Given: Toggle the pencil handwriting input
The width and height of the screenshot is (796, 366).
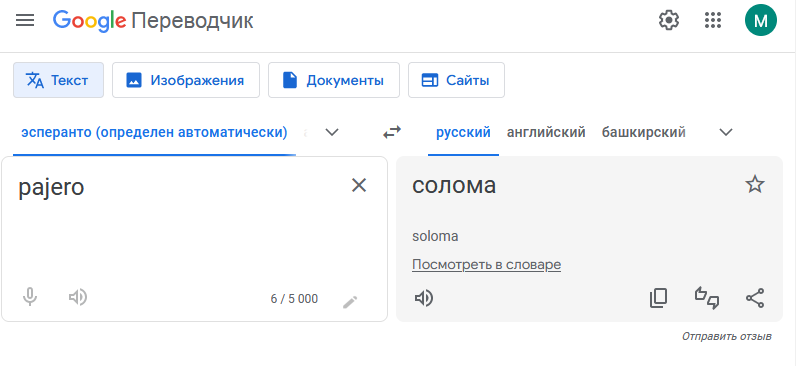Looking at the screenshot, I should [x=350, y=302].
